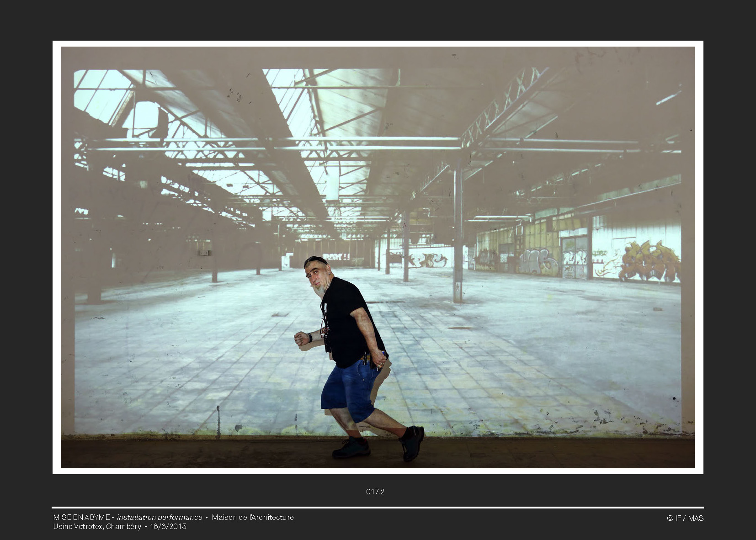The height and width of the screenshot is (540, 756).
Task: Click the 'Maison de l'Architecture' caption text
Action: (x=252, y=517)
